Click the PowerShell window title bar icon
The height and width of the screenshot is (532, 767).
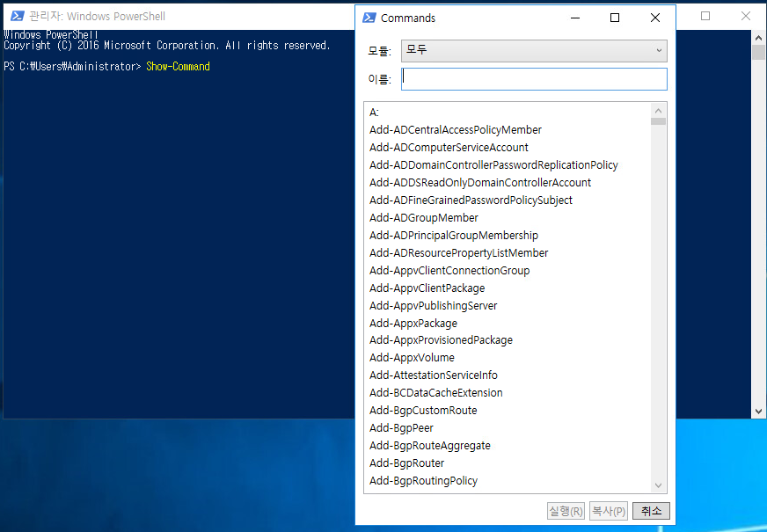(x=18, y=16)
